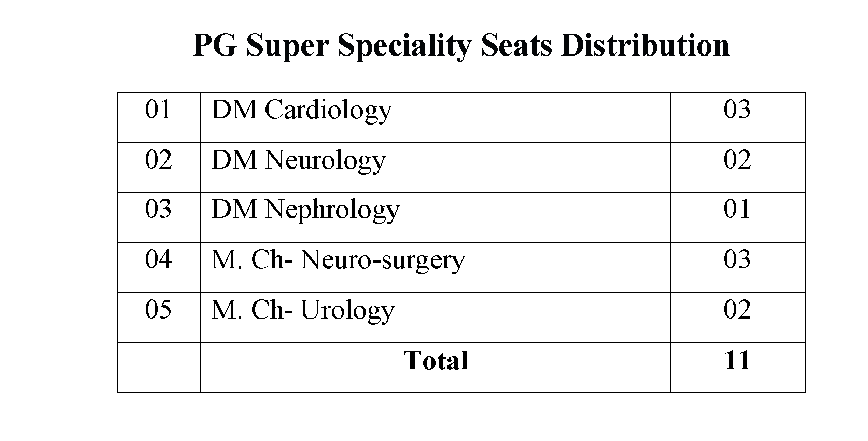Click serial number 02 in the second row
The image size is (868, 441).
coord(158,160)
